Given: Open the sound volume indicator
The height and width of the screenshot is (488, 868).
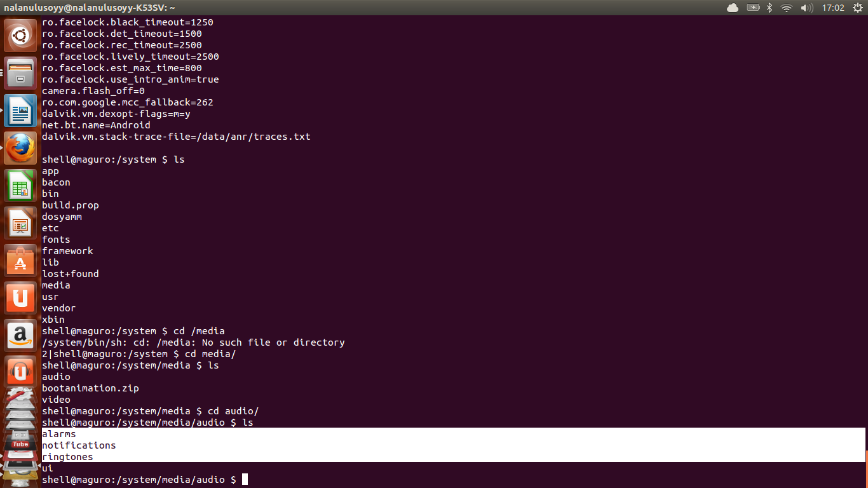Looking at the screenshot, I should 806,8.
